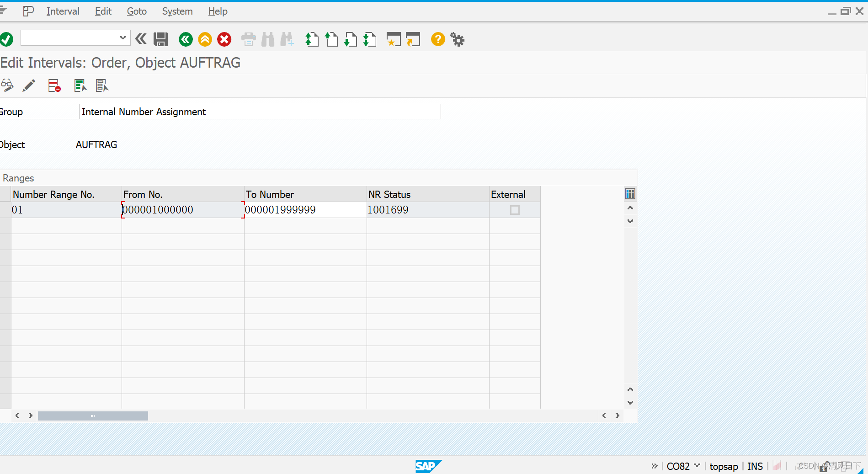This screenshot has height=474, width=868.
Task: Open the Edit menu
Action: (103, 11)
